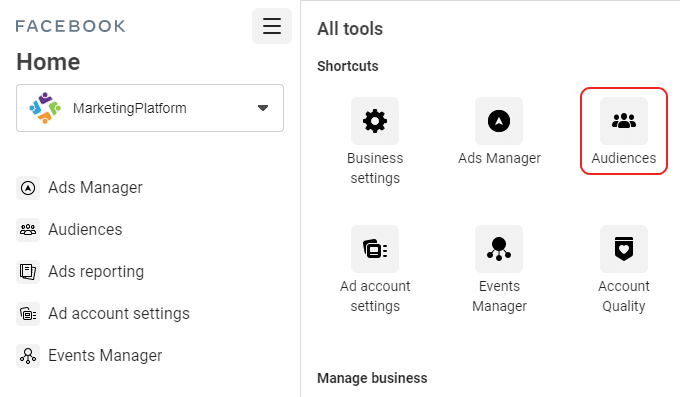Click the Manage business section heading
Viewport: 680px width, 397px height.
[372, 378]
